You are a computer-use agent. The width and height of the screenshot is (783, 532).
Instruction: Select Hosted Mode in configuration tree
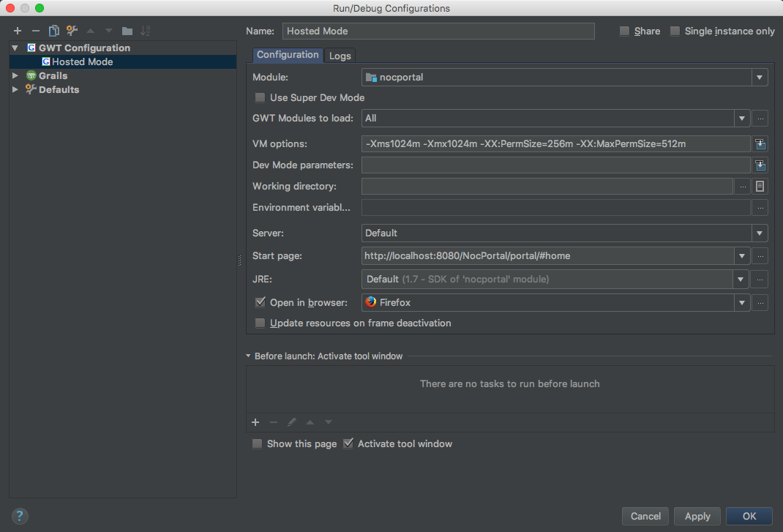tap(82, 61)
